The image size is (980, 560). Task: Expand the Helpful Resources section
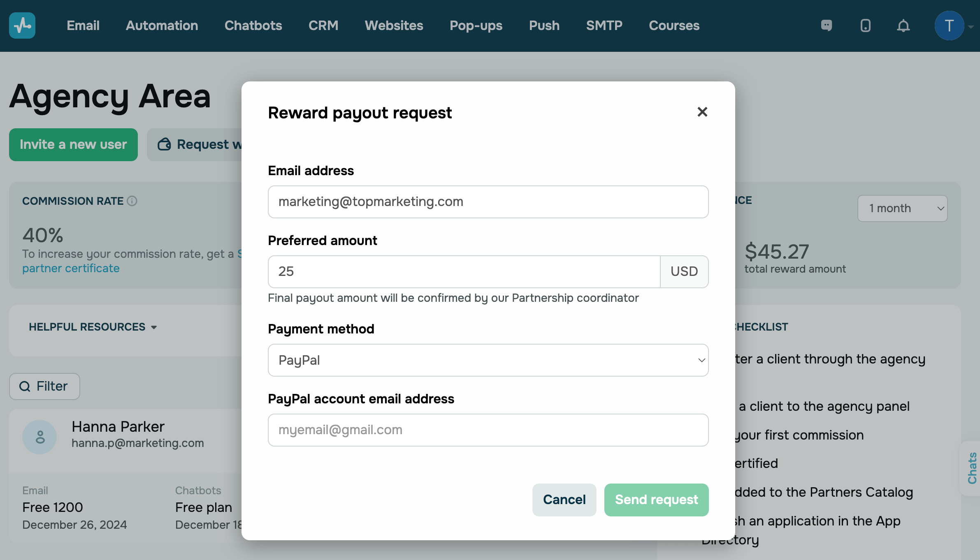(x=93, y=327)
